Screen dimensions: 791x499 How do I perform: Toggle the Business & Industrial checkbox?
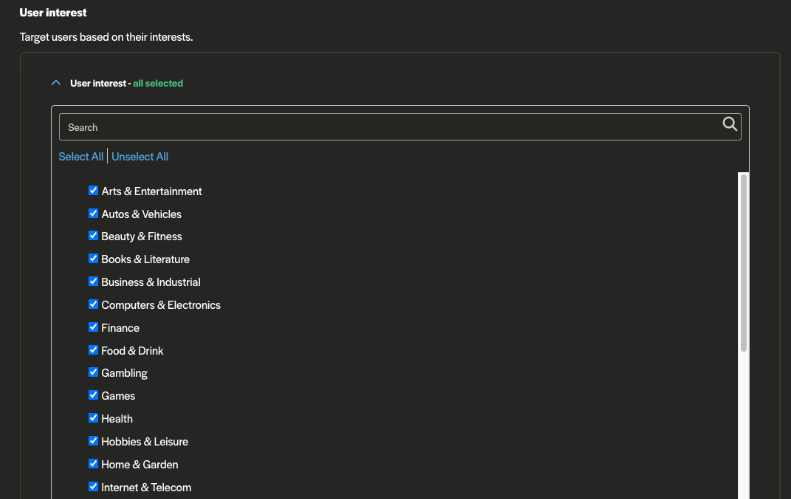pyautogui.click(x=93, y=282)
